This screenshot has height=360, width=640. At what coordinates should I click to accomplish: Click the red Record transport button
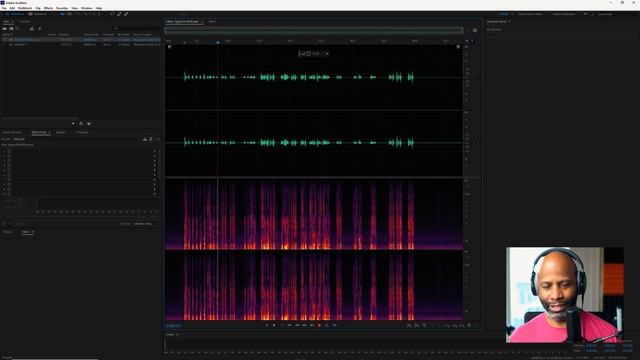click(x=319, y=325)
